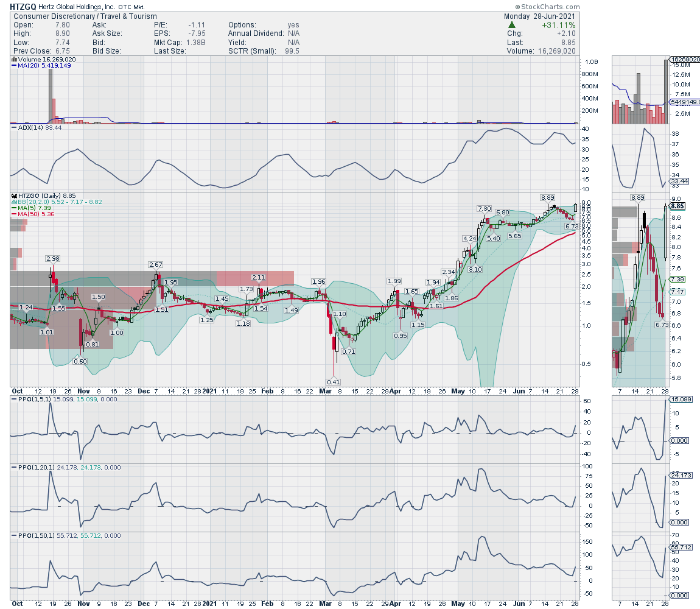Click the 15.099 PPO tag in the zoom panel
Image resolution: width=700 pixels, height=609 pixels.
681,399
